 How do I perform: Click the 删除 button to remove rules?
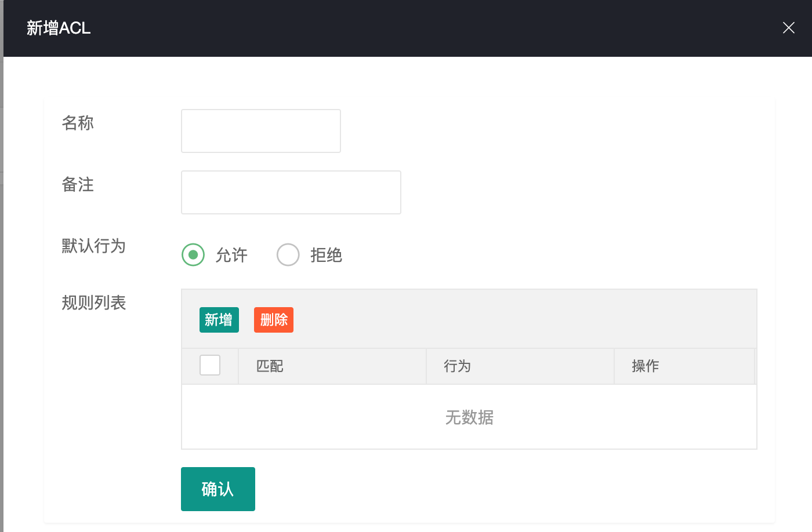coord(273,319)
